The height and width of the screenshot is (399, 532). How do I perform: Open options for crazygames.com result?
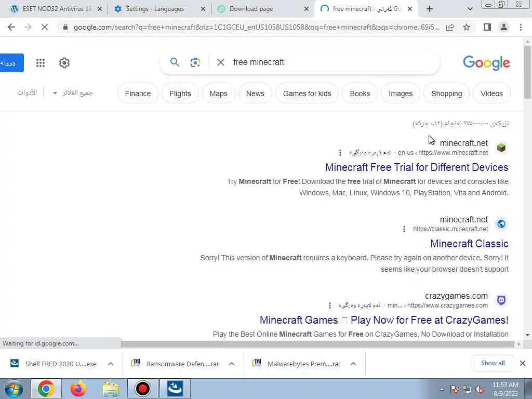coord(329,305)
